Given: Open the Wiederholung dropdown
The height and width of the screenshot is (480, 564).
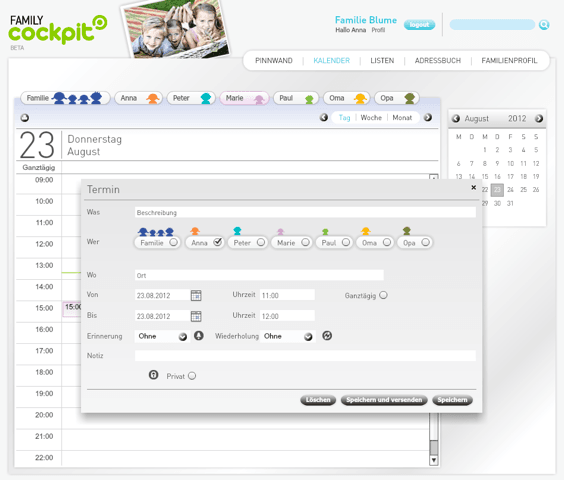Looking at the screenshot, I should pyautogui.click(x=287, y=336).
